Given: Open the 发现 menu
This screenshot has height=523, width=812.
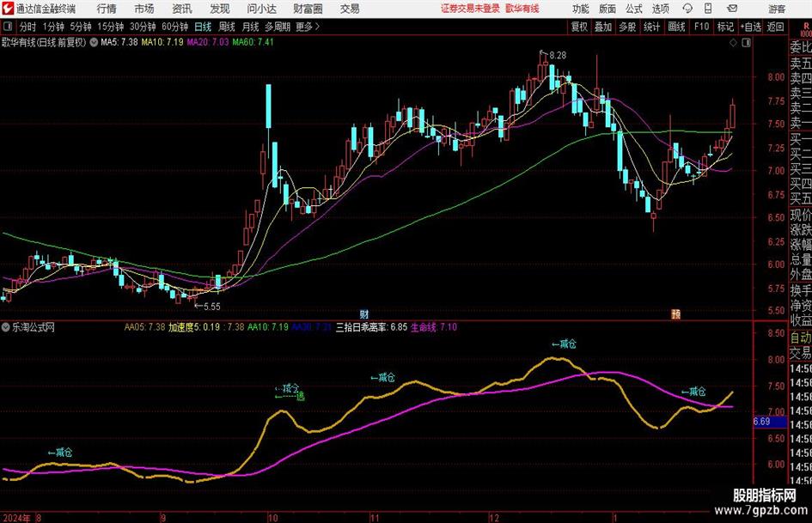Looking at the screenshot, I should pyautogui.click(x=220, y=9).
